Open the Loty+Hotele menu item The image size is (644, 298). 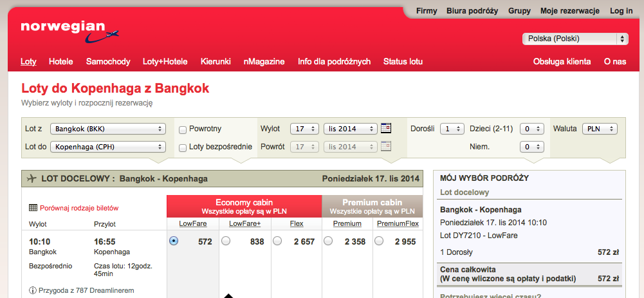165,62
